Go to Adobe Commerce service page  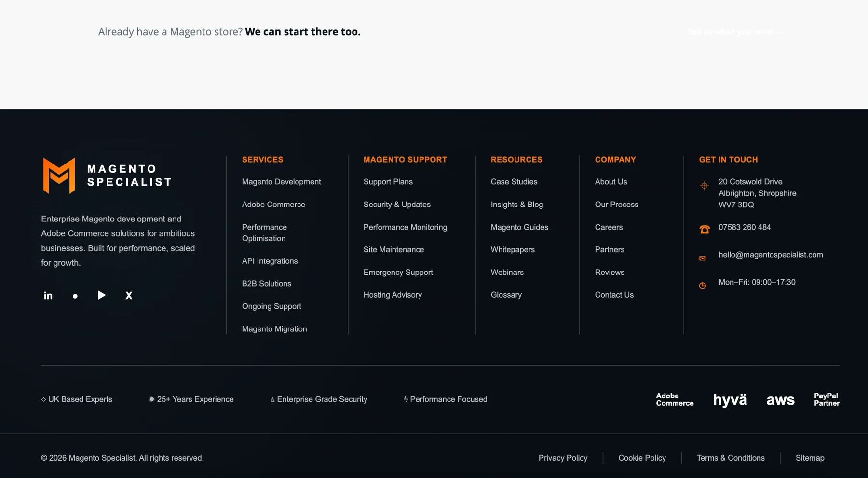click(273, 205)
